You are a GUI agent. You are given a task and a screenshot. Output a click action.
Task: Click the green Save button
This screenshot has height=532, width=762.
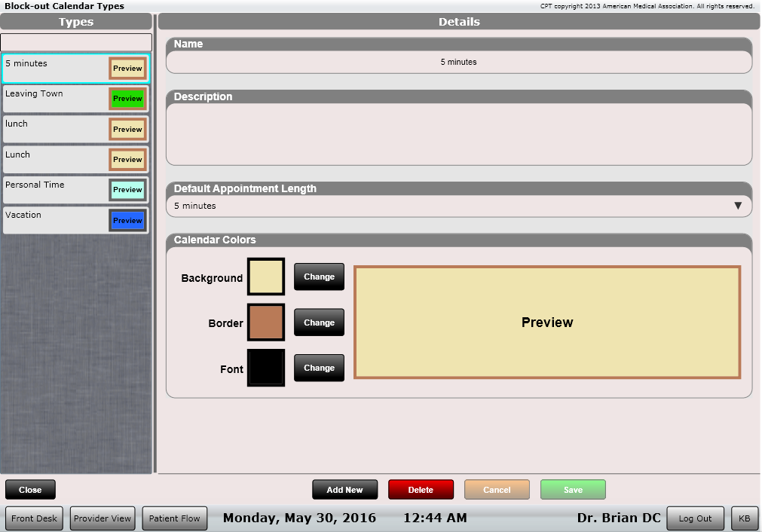tap(573, 490)
